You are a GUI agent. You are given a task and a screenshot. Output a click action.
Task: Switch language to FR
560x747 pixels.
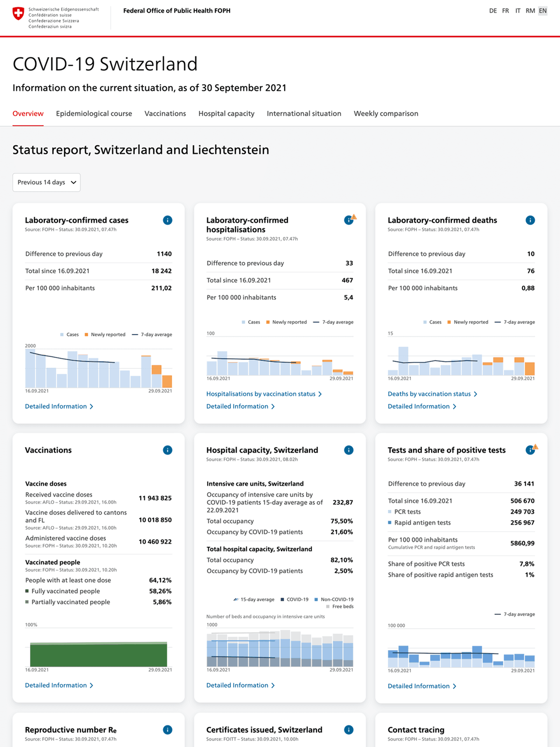(x=505, y=11)
